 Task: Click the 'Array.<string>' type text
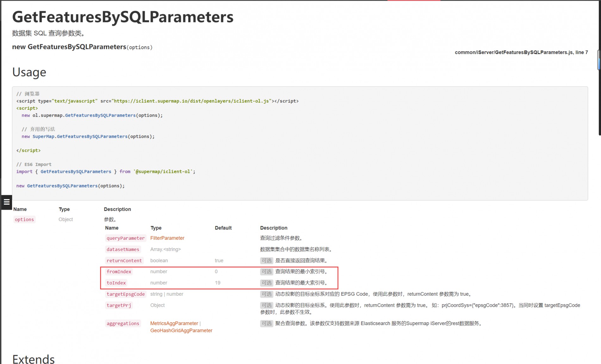pos(165,250)
